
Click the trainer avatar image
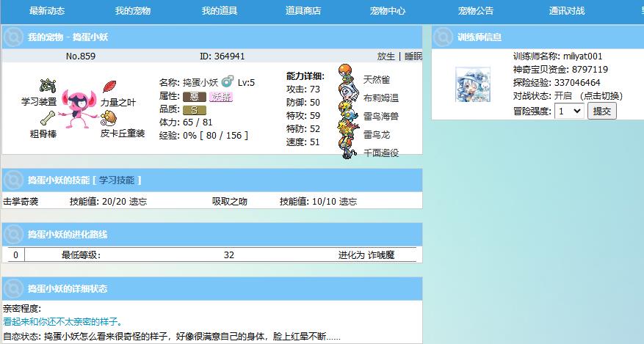[x=473, y=84]
